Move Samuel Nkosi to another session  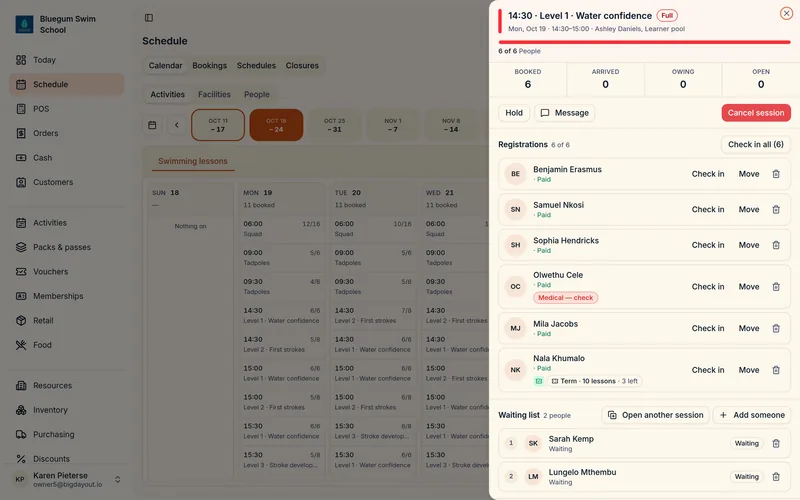click(749, 210)
